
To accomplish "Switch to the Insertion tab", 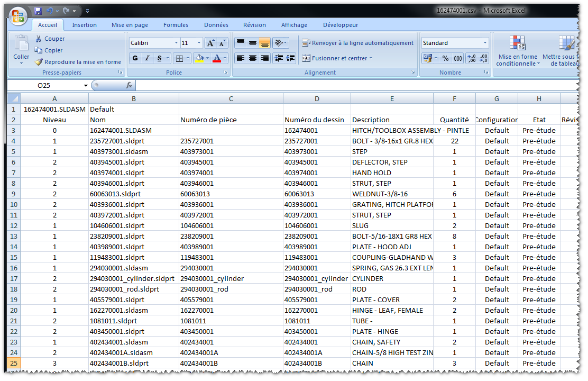I will click(x=85, y=25).
